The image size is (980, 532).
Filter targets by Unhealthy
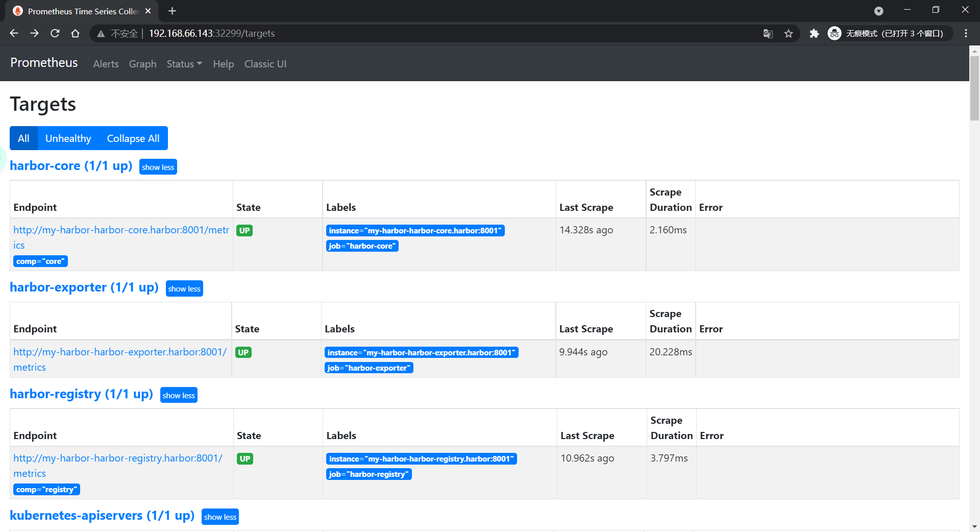click(68, 138)
